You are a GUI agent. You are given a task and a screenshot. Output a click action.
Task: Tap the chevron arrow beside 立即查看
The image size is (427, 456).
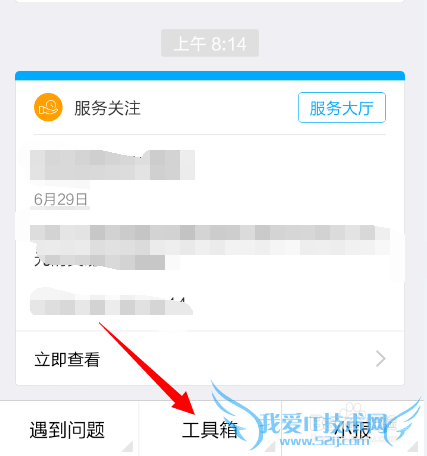(x=381, y=359)
